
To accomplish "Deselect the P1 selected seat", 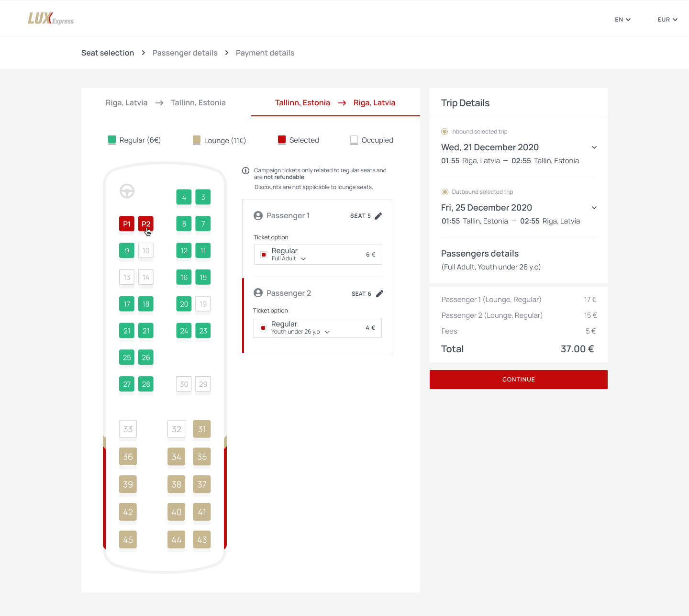I will (127, 224).
